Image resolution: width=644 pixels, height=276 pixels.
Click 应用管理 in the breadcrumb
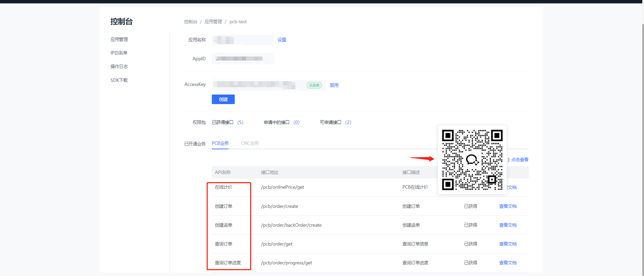pos(213,22)
